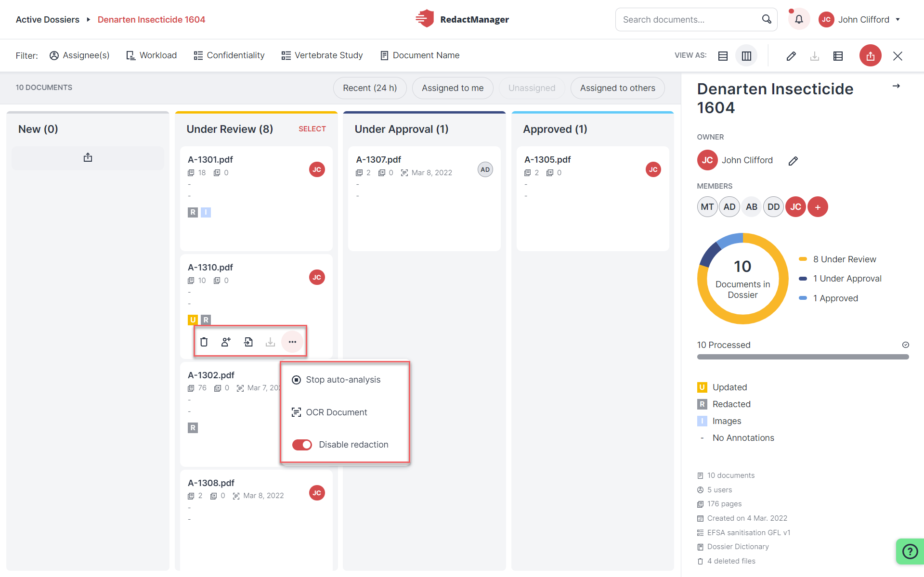Open the notifications bell

[799, 19]
